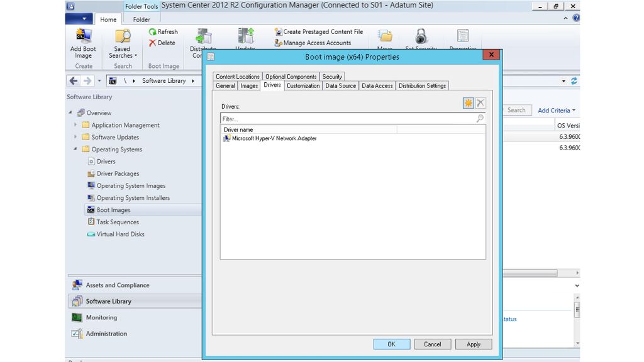
Task: Switch to the General tab
Action: pyautogui.click(x=226, y=85)
